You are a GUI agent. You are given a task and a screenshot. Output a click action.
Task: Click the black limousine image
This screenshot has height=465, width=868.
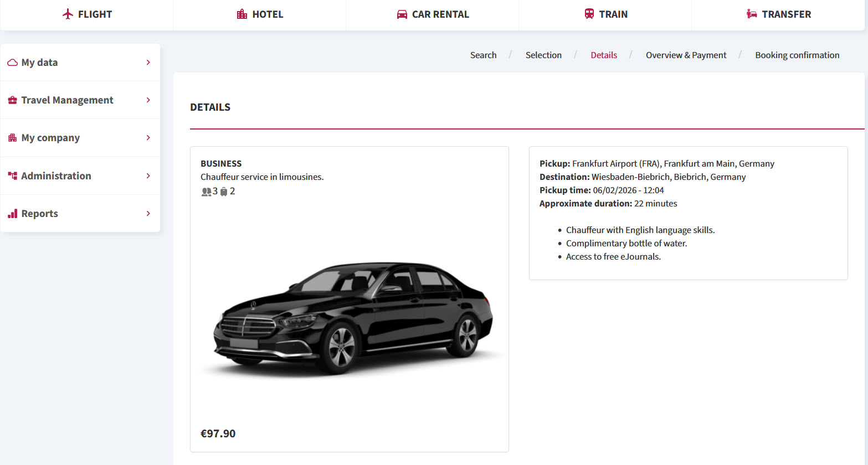pos(350,319)
